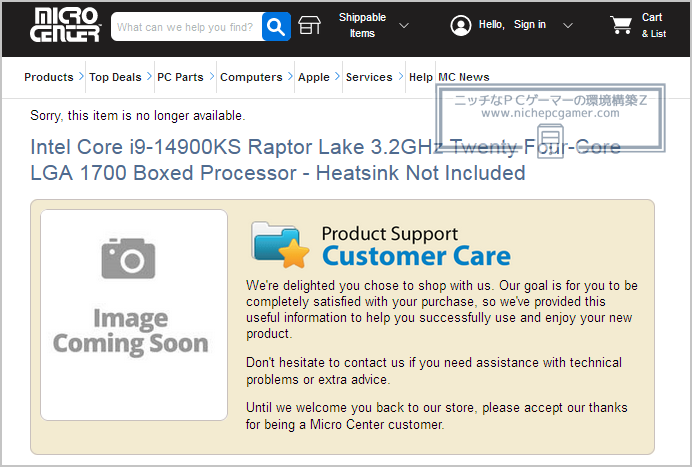Click the Cart & List link
This screenshot has height=467, width=692.
click(x=654, y=25)
